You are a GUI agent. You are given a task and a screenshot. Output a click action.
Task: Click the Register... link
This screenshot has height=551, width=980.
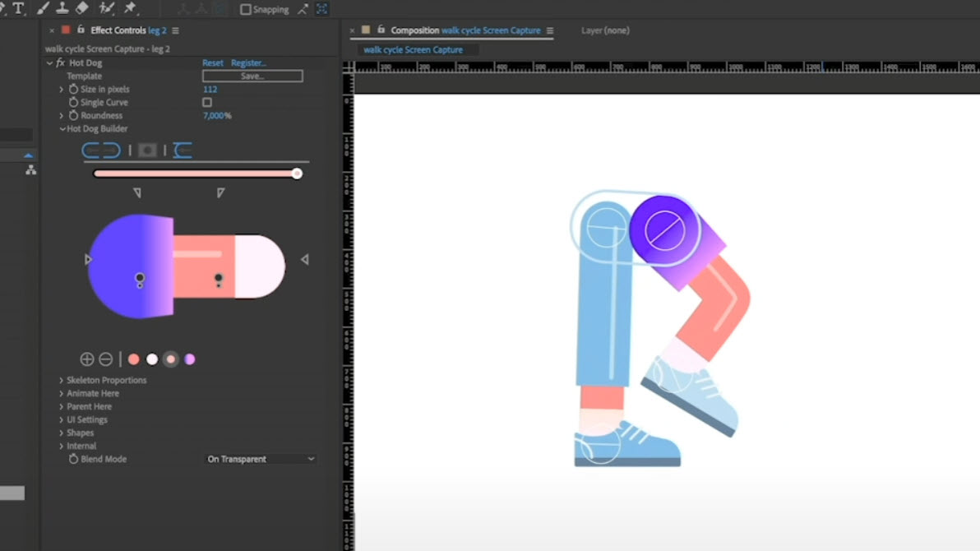tap(248, 63)
